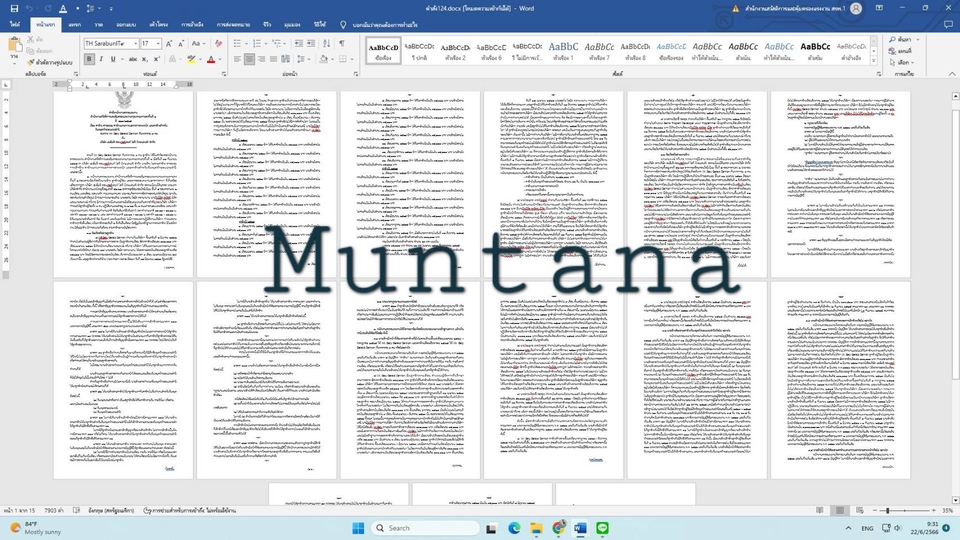Viewport: 960px width, 540px height.
Task: Clear all formatting with the eraser icon
Action: 219,43
